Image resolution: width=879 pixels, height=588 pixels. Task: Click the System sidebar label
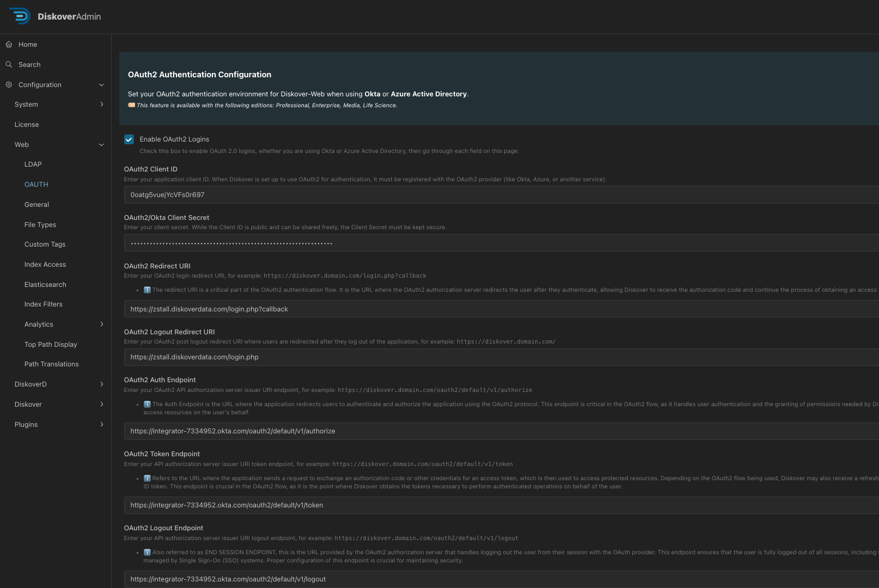(x=26, y=105)
